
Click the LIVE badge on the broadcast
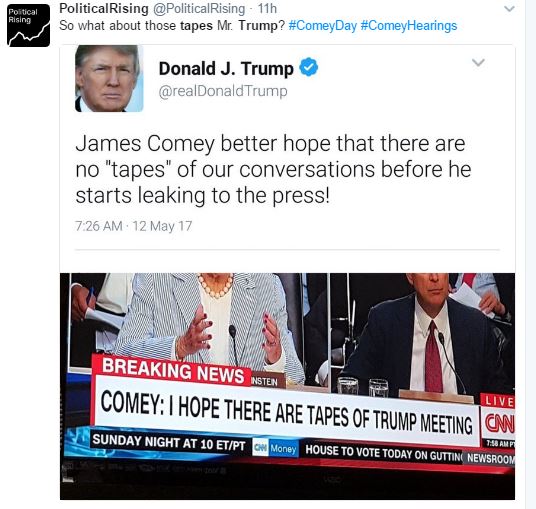coord(498,401)
